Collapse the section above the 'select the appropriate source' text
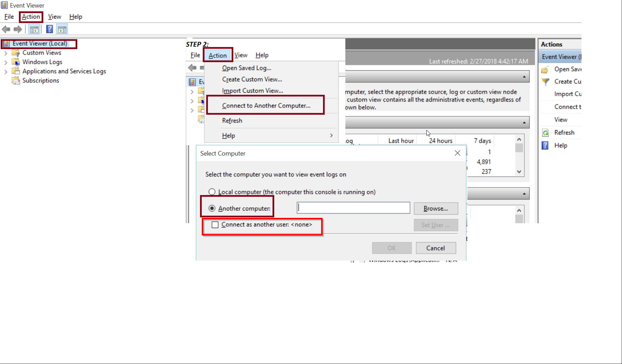Screen dimensions: 622x364 point(524,77)
